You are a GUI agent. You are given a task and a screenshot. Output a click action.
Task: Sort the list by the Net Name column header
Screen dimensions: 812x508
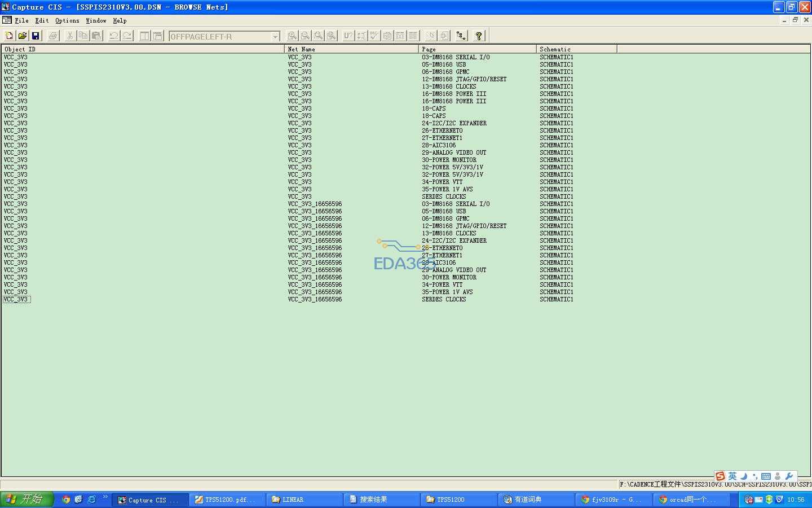[351, 49]
